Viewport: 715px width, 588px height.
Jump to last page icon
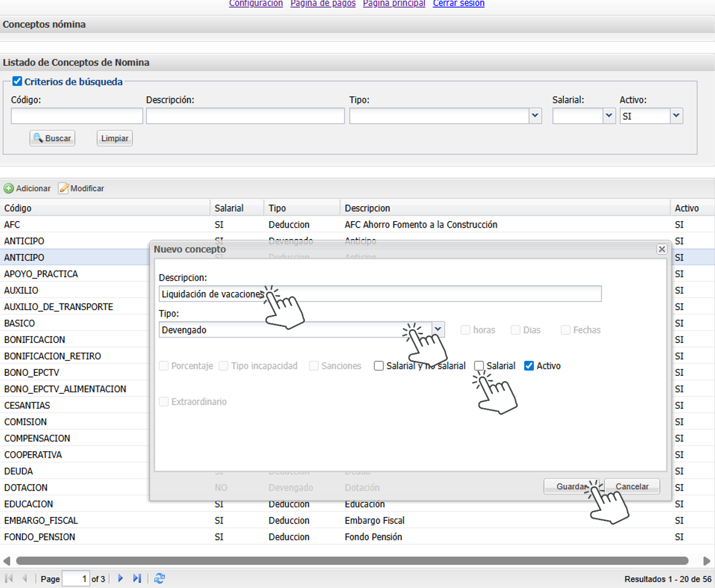click(137, 578)
